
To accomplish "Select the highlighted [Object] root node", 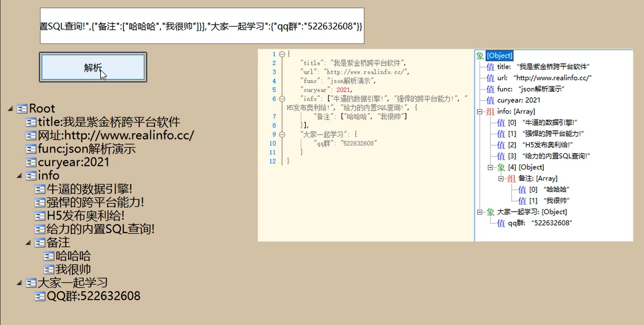I will [x=500, y=56].
